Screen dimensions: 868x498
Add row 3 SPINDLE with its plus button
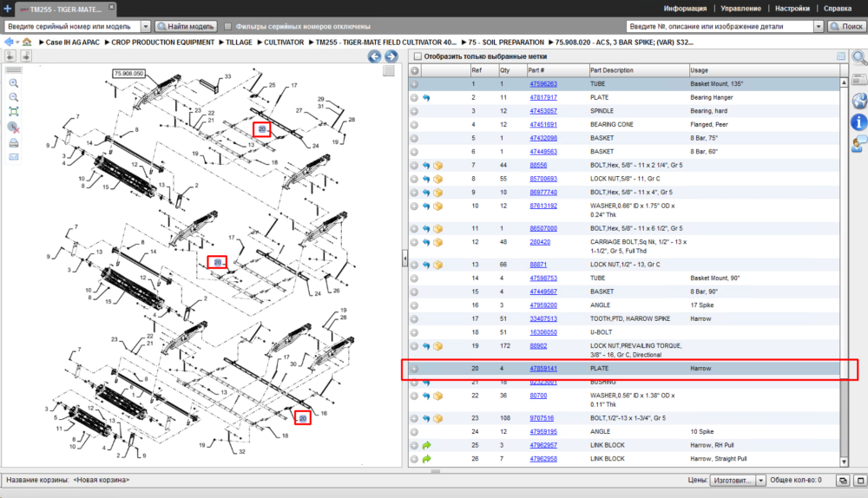pos(414,111)
